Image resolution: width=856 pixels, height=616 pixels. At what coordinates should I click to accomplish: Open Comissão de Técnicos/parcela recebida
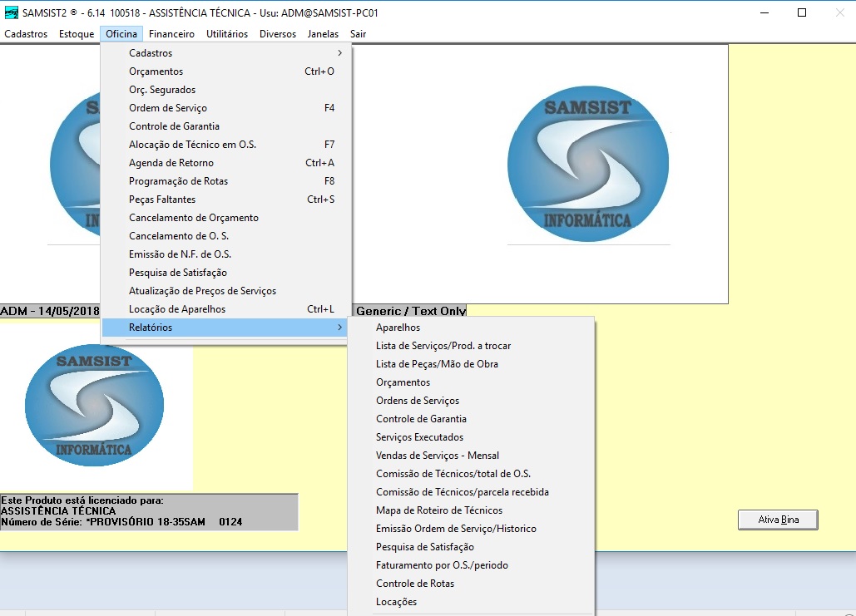(x=471, y=492)
